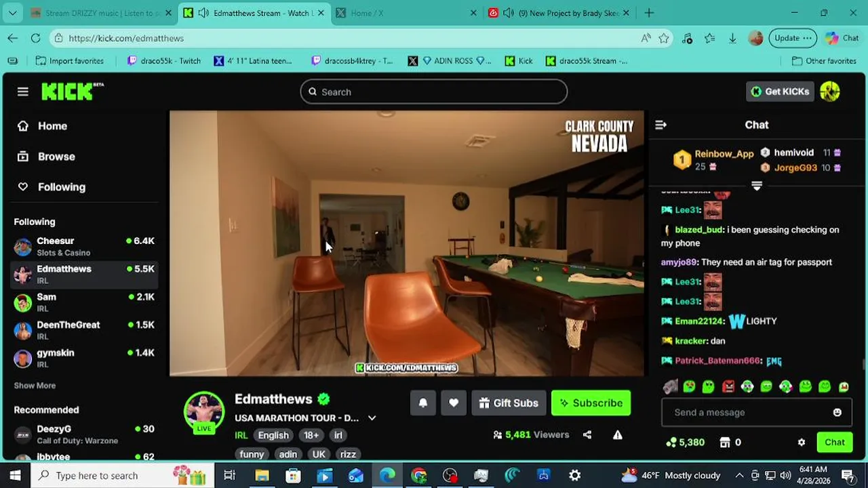
Task: Report stream using the warning triangle icon
Action: tap(618, 435)
